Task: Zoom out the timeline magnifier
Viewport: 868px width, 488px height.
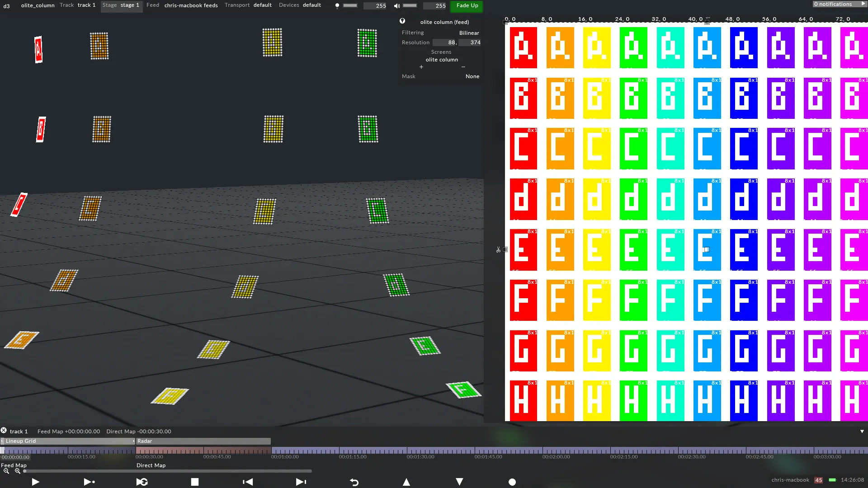Action: 6,471
